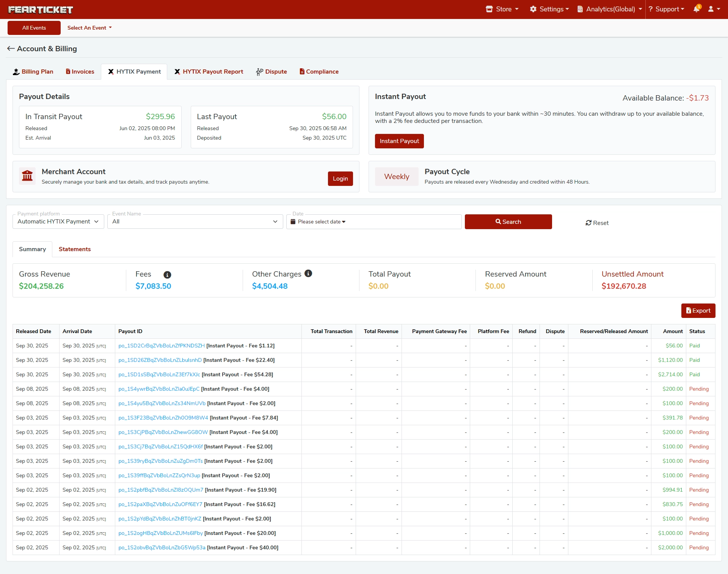Image resolution: width=728 pixels, height=574 pixels.
Task: Click the back arrow beside Account & Billing
Action: (11, 49)
